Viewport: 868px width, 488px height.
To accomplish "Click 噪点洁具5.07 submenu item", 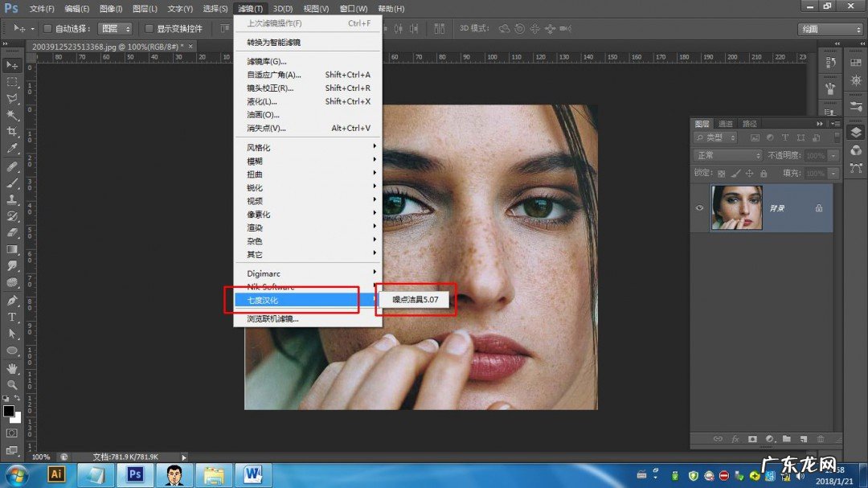I will 415,300.
